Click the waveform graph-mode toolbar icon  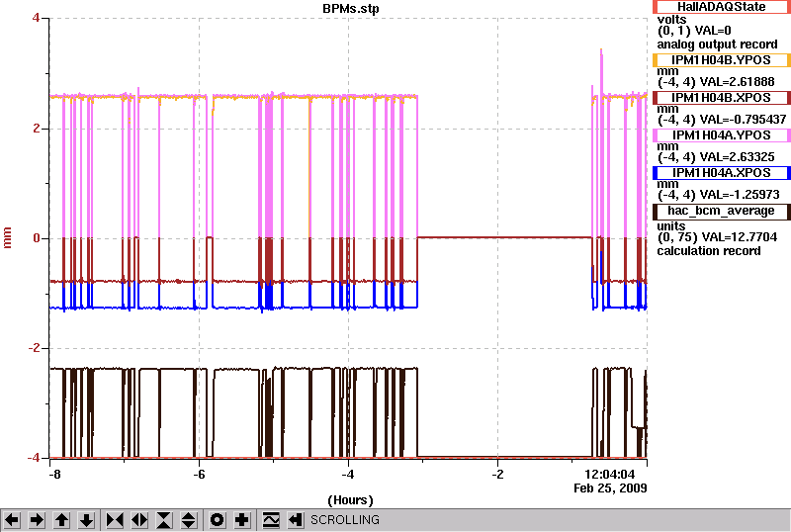271,520
